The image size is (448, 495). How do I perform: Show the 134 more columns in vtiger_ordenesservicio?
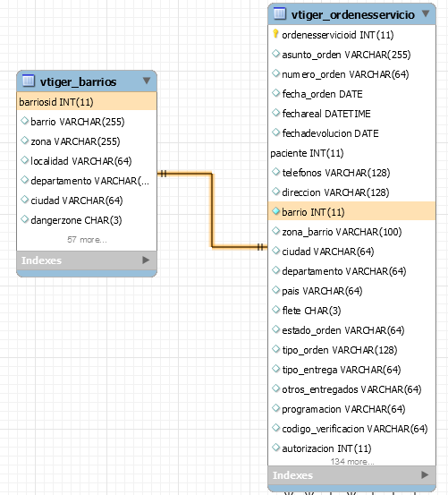[352, 462]
